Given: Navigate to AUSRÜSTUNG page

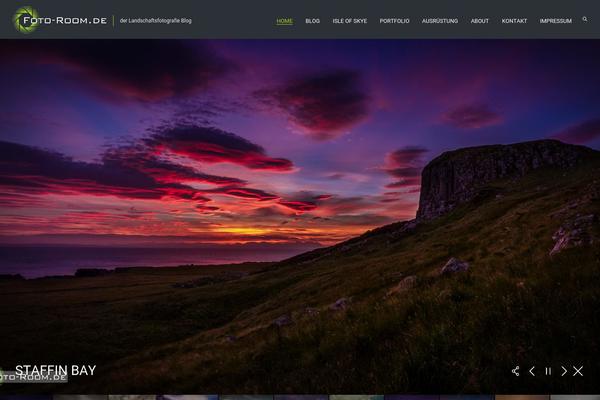Looking at the screenshot, I should (440, 21).
